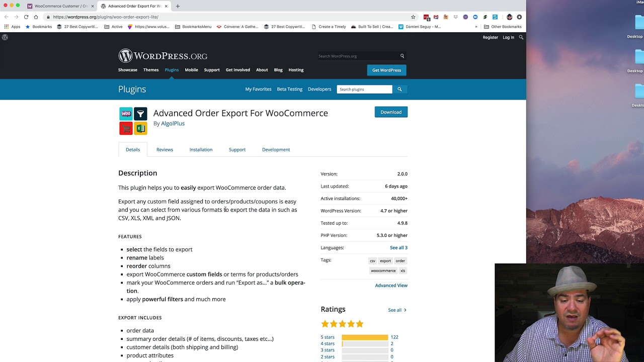Click the WordPress admin bar logo
The width and height of the screenshot is (644, 362).
point(5,37)
